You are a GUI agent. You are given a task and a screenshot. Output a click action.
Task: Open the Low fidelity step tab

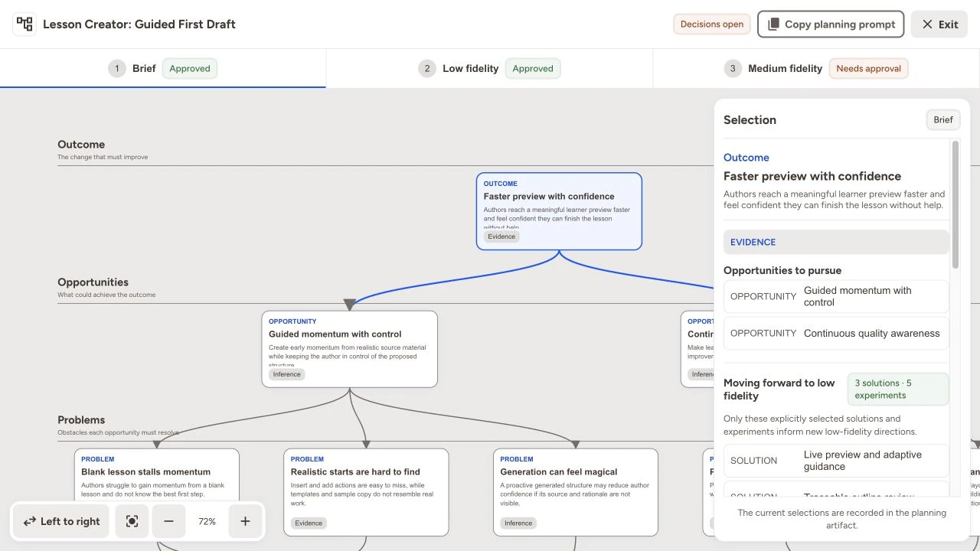[x=490, y=68]
